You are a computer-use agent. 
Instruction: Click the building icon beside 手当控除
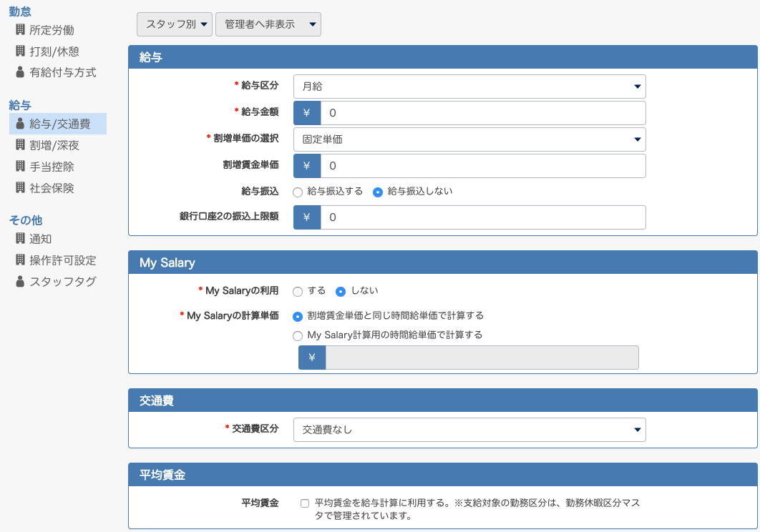pyautogui.click(x=20, y=166)
